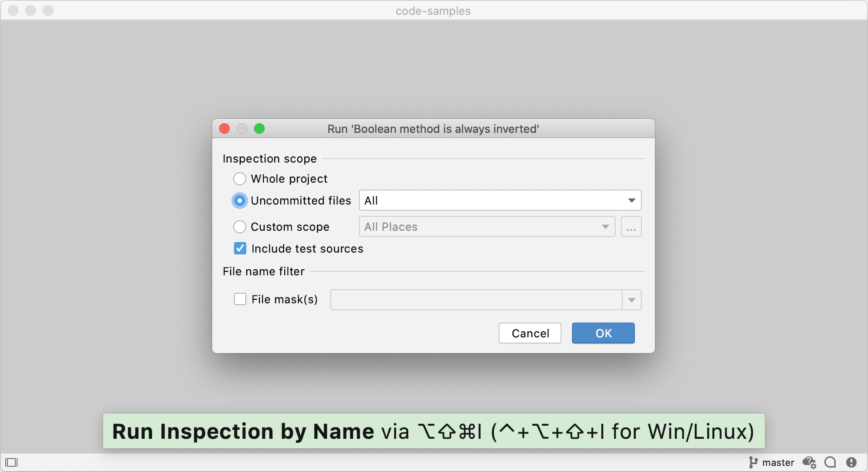
Task: Enable the 'File mask(s)' checkbox
Action: click(x=240, y=300)
